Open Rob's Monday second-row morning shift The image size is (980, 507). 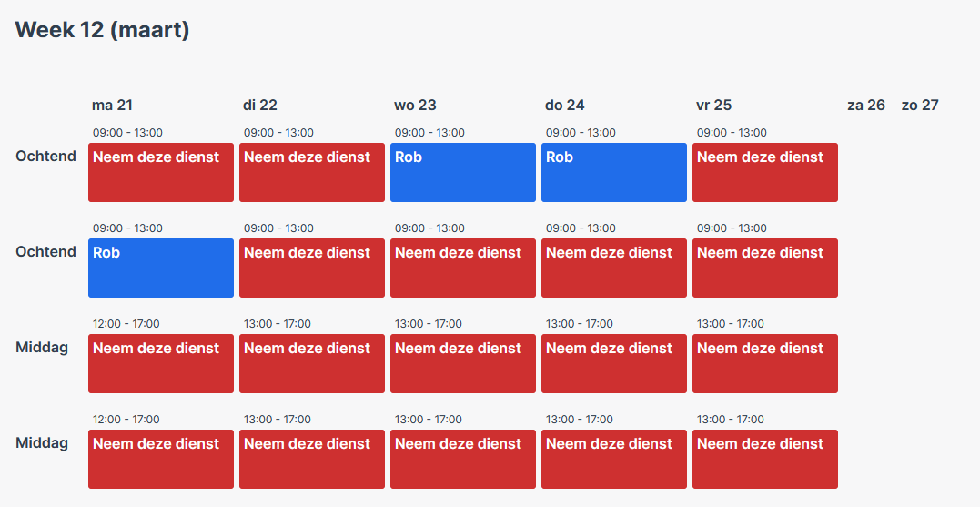point(161,269)
